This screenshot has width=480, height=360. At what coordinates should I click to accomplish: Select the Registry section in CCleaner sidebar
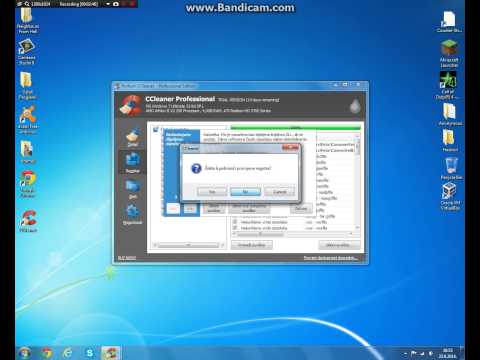(x=133, y=162)
